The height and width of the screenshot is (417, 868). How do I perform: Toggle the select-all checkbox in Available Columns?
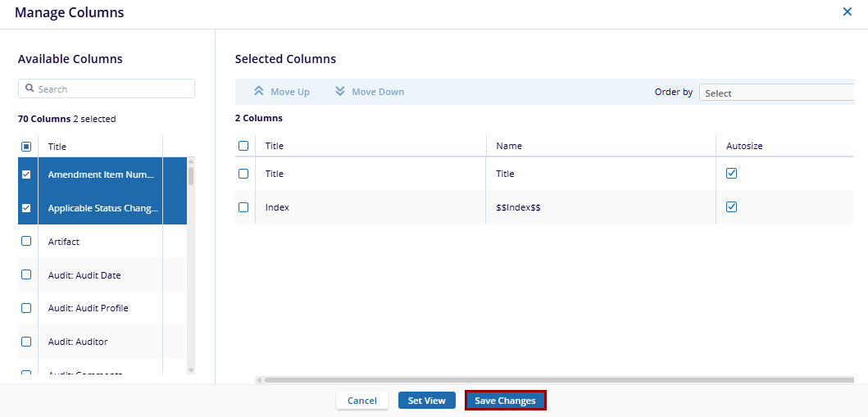pos(26,147)
